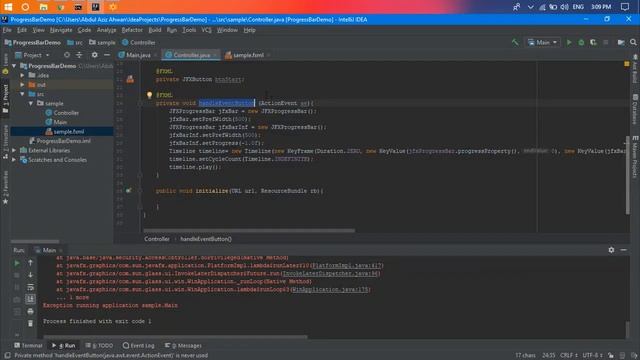Select the Controller.java editor tab
This screenshot has width=640, height=360.
coord(191,55)
